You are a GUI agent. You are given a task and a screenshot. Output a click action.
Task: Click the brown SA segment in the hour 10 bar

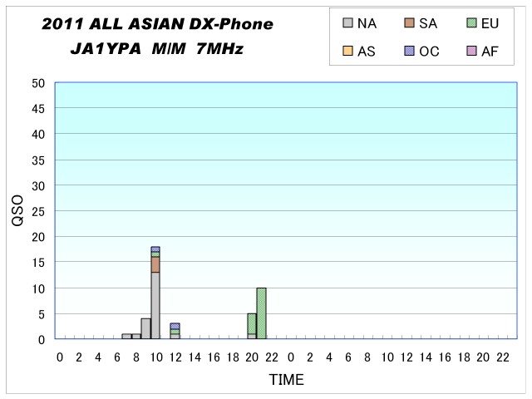155,264
